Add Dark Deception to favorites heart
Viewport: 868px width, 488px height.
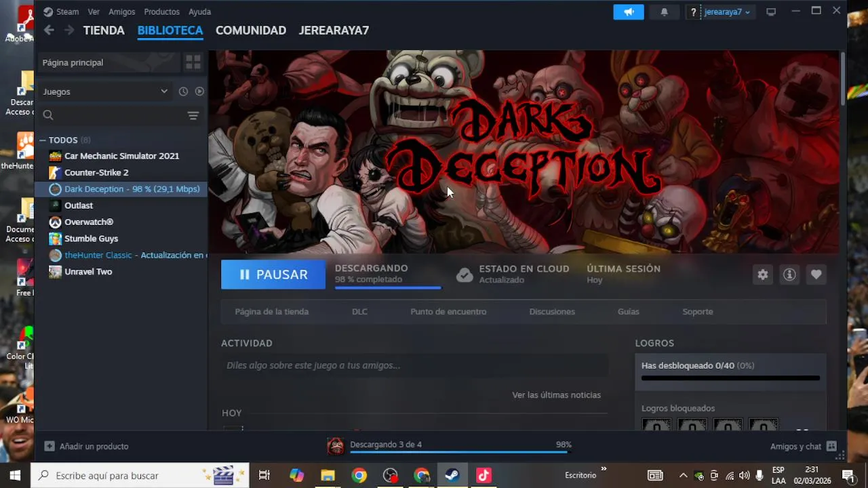(816, 274)
